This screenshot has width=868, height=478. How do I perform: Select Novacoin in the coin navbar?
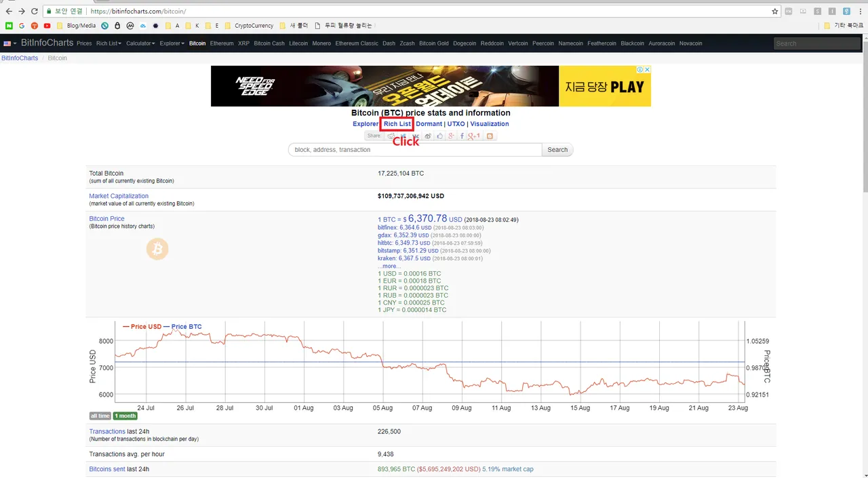point(690,43)
